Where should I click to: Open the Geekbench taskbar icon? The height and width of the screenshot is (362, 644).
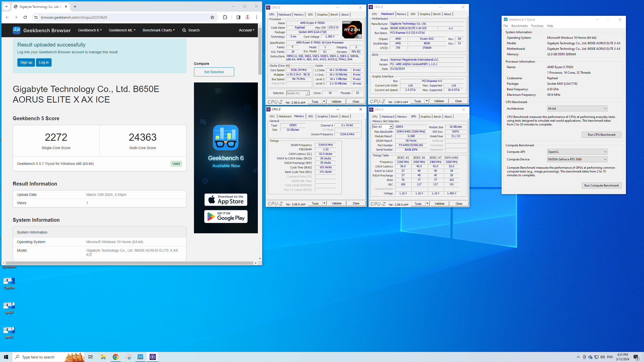140,357
